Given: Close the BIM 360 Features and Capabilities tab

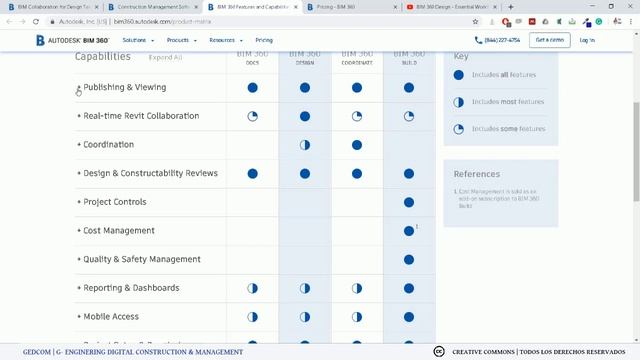Looking at the screenshot, I should click(296, 7).
